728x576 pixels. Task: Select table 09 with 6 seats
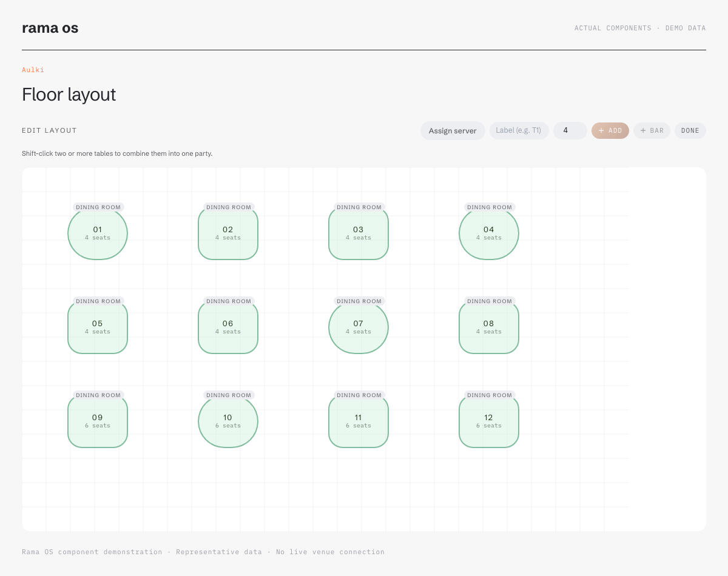coord(98,421)
